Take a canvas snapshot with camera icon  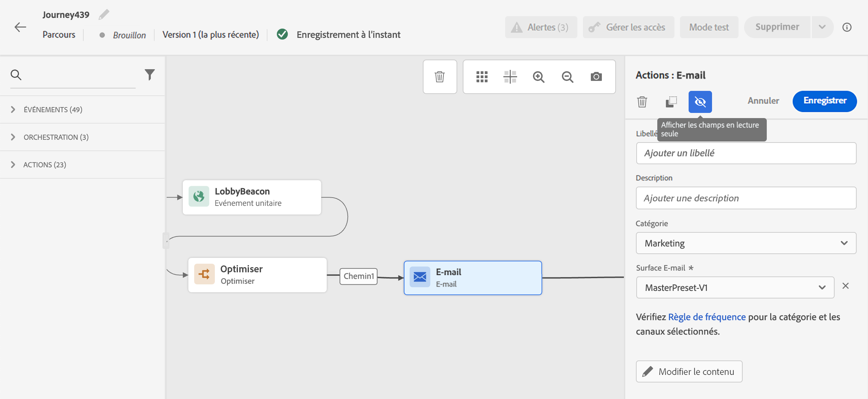click(596, 77)
